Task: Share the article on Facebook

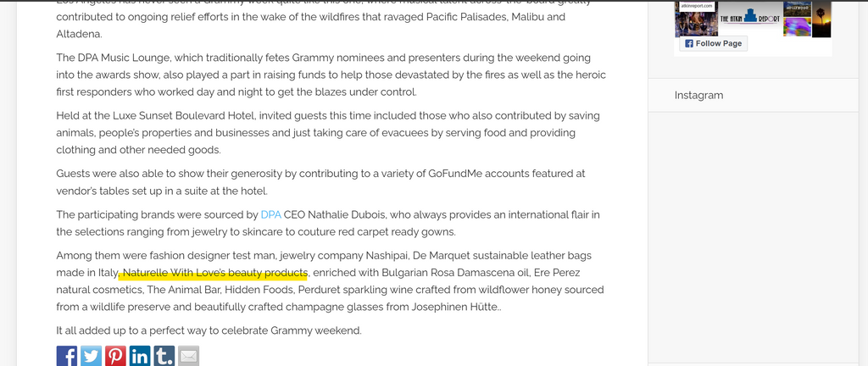Action: coord(66,356)
